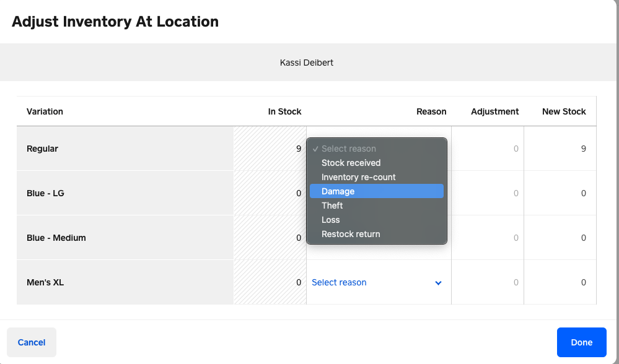Select "Theft" as the adjustment reason
Viewport: 619px width, 364px height.
(332, 206)
